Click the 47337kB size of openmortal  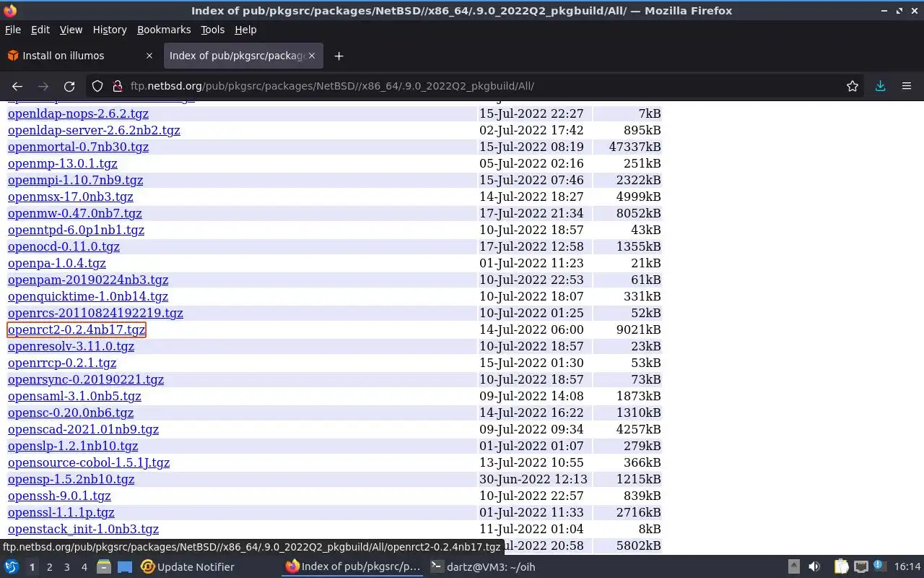[635, 147]
